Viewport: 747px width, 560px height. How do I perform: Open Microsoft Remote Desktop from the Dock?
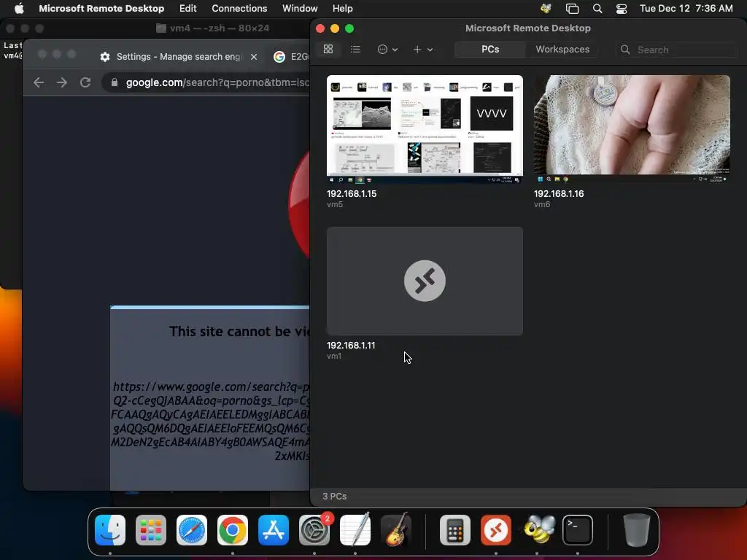496,530
